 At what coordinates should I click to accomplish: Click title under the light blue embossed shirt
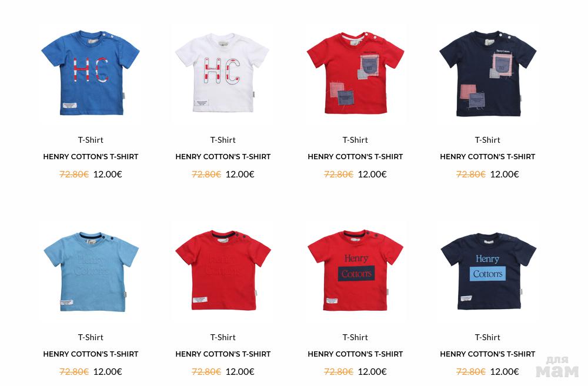[91, 354]
